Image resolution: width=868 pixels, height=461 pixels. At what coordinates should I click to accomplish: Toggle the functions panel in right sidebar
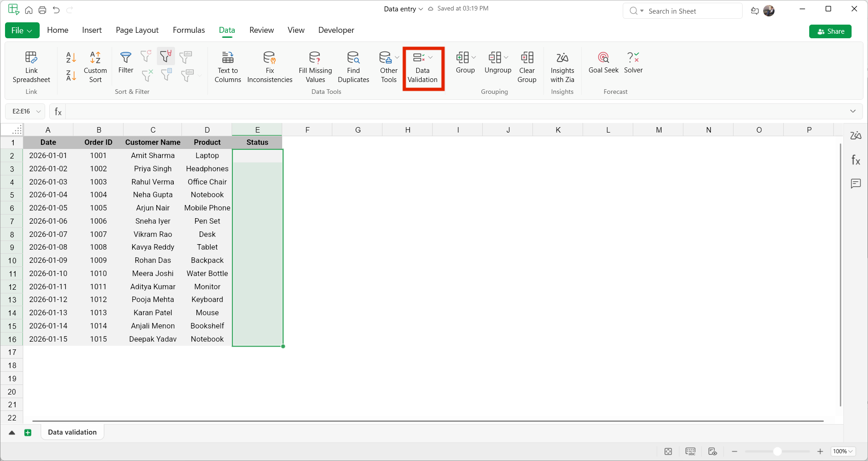click(856, 160)
